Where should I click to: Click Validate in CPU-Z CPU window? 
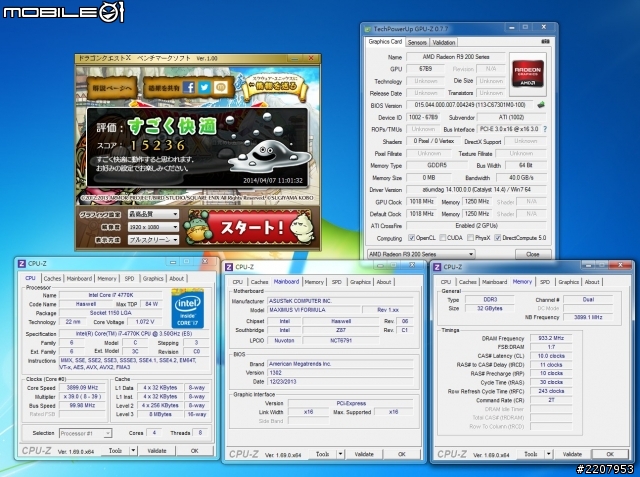tap(157, 450)
